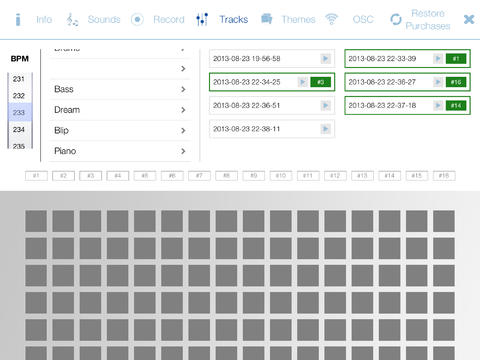Viewport: 480px width, 360px height.
Task: Choose track slot #13 box
Action: tap(363, 176)
